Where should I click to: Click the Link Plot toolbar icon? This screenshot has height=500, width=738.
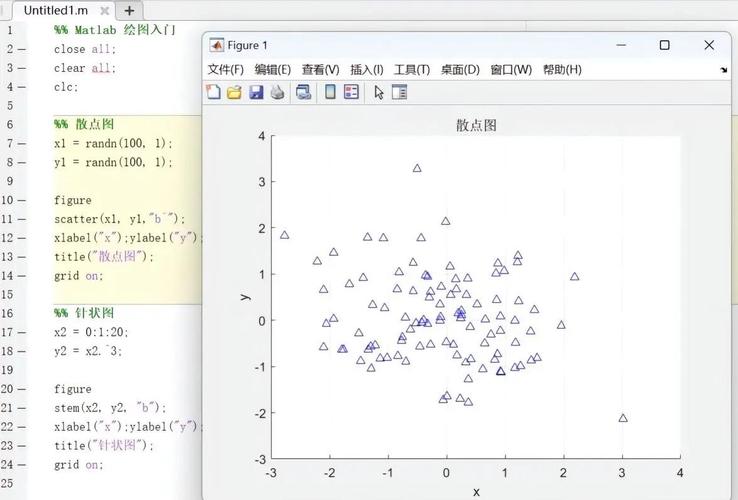(303, 92)
